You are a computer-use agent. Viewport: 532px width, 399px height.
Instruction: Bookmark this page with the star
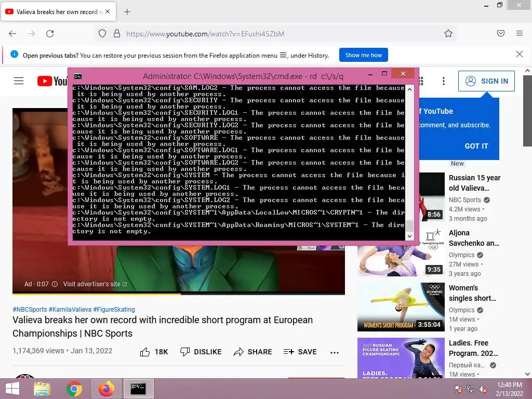(448, 33)
